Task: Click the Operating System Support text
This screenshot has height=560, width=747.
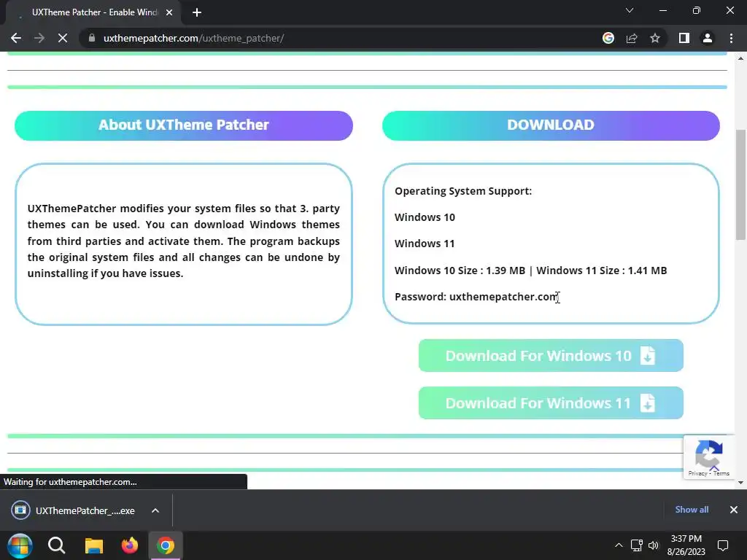Action: coord(463,191)
